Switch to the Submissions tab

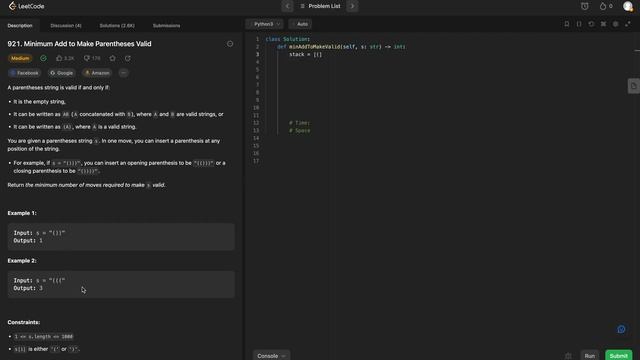point(166,25)
